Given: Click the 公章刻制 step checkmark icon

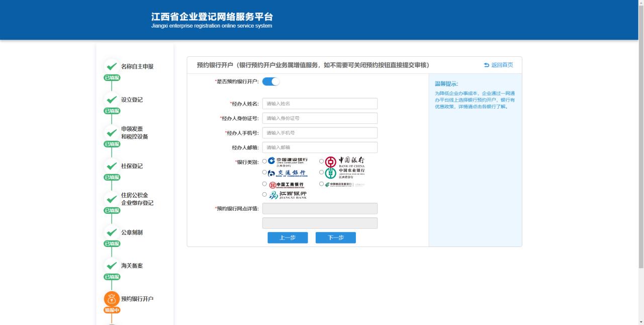Looking at the screenshot, I should click(x=112, y=232).
